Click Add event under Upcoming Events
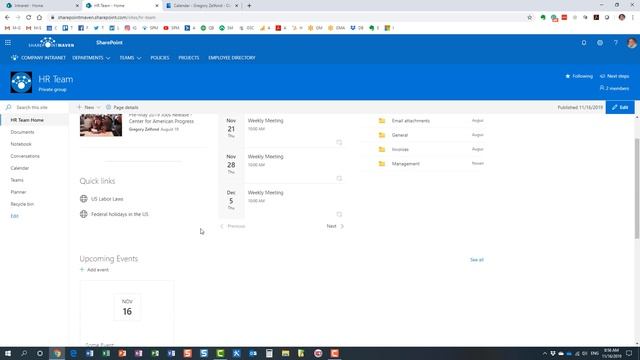The width and height of the screenshot is (640, 360). coord(94,269)
